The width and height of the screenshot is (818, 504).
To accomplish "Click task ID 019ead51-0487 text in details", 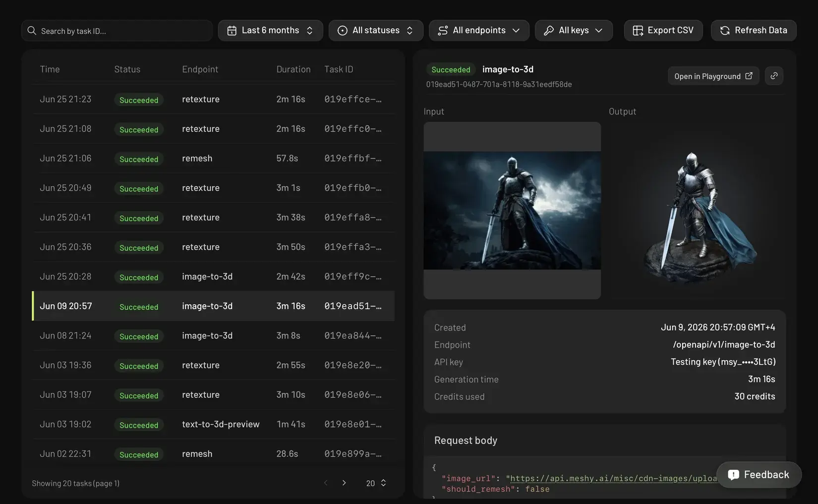I will (499, 84).
